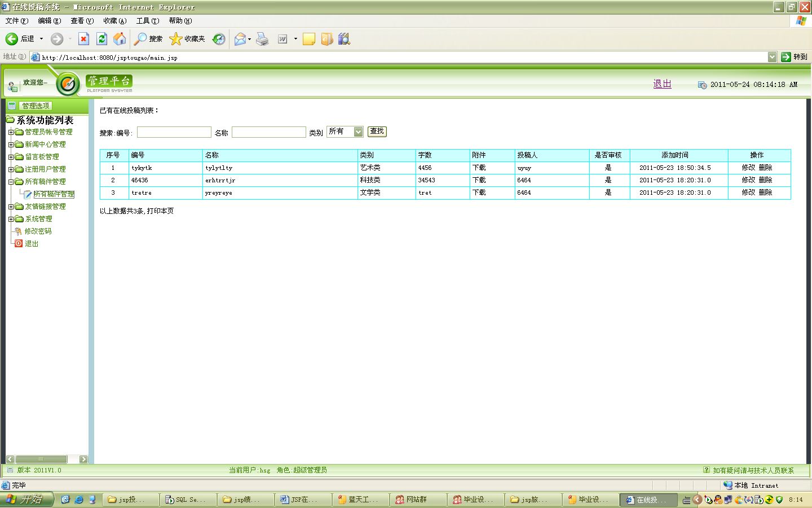
Task: Click 下载 link for tretre row
Action: tap(479, 192)
